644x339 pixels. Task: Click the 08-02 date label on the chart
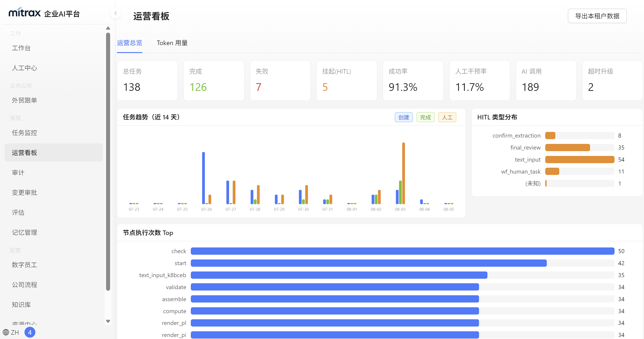[x=376, y=209]
